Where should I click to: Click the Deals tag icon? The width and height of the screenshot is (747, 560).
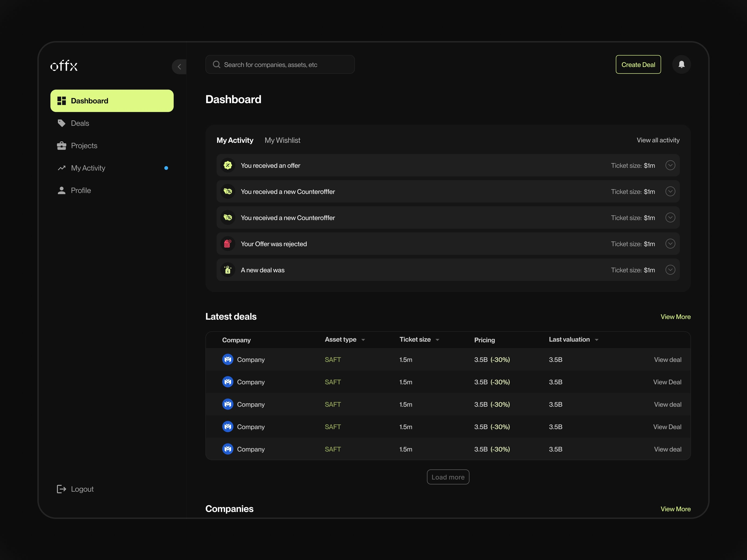point(61,123)
